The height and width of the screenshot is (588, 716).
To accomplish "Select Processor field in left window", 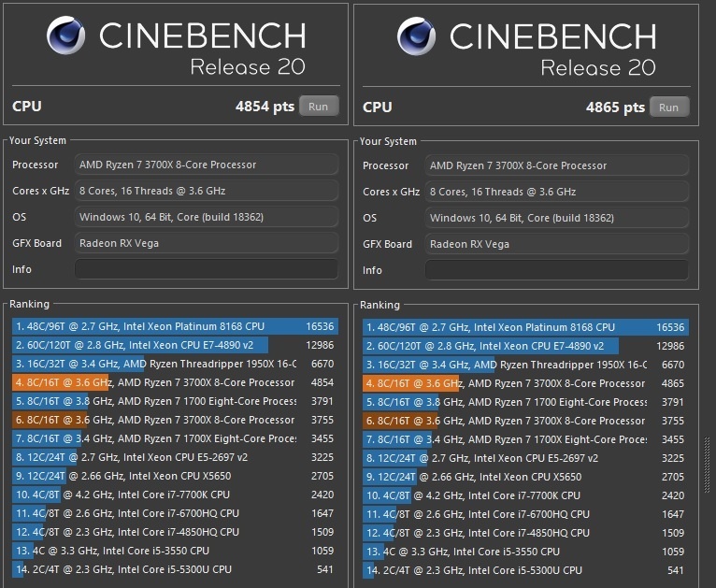I will [207, 165].
